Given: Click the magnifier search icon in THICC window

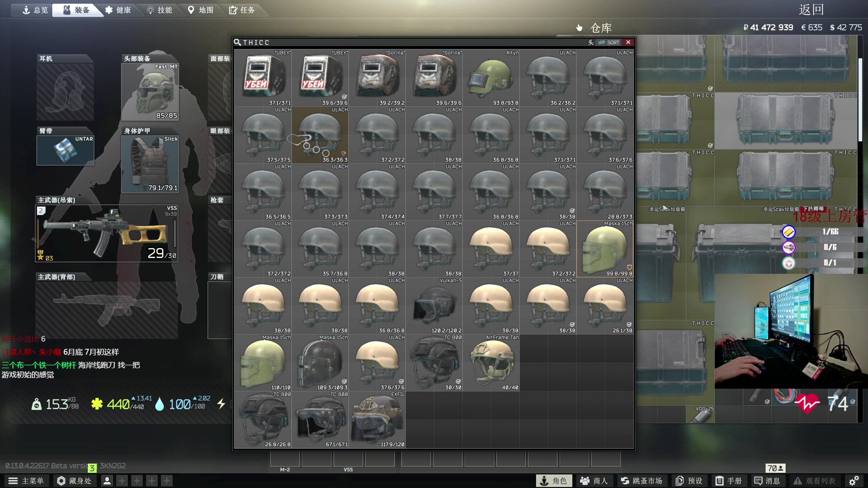Looking at the screenshot, I should coord(237,42).
